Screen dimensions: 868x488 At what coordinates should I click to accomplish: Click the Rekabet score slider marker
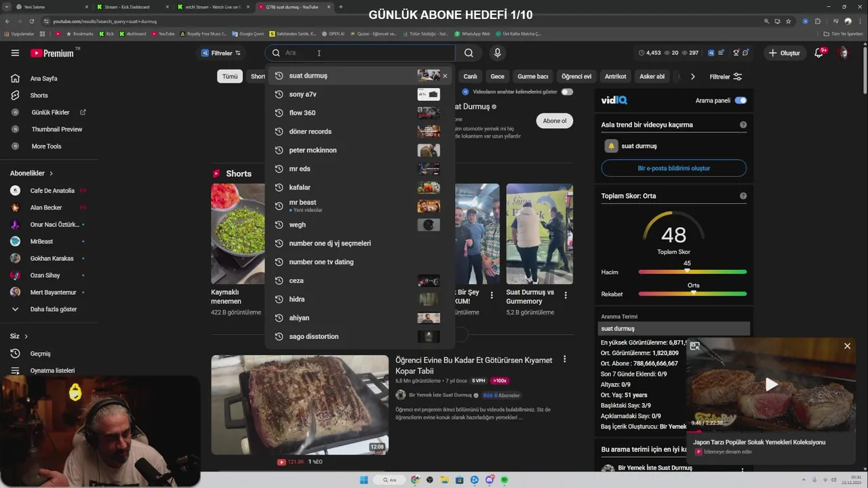pos(693,292)
